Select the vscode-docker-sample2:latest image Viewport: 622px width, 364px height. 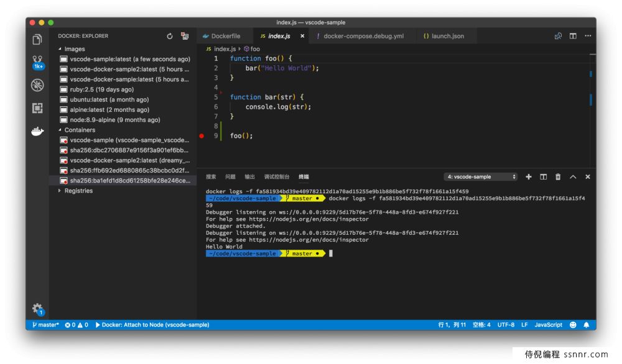[x=123, y=70]
